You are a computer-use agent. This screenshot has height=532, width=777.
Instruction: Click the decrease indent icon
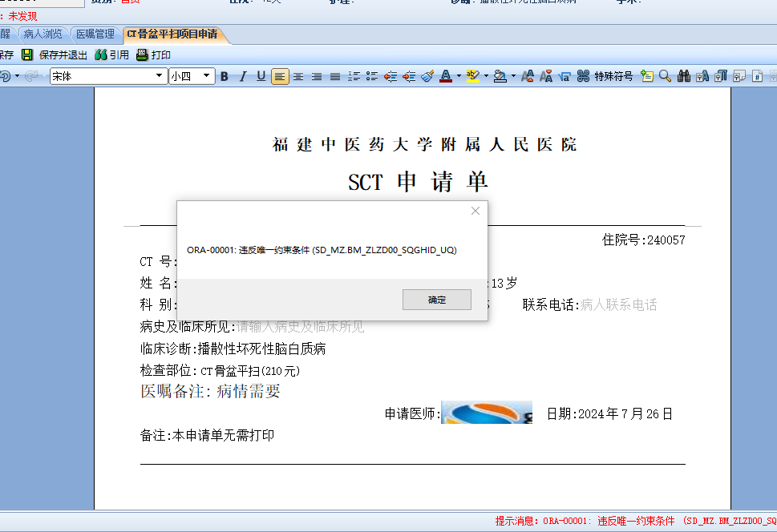(391, 76)
